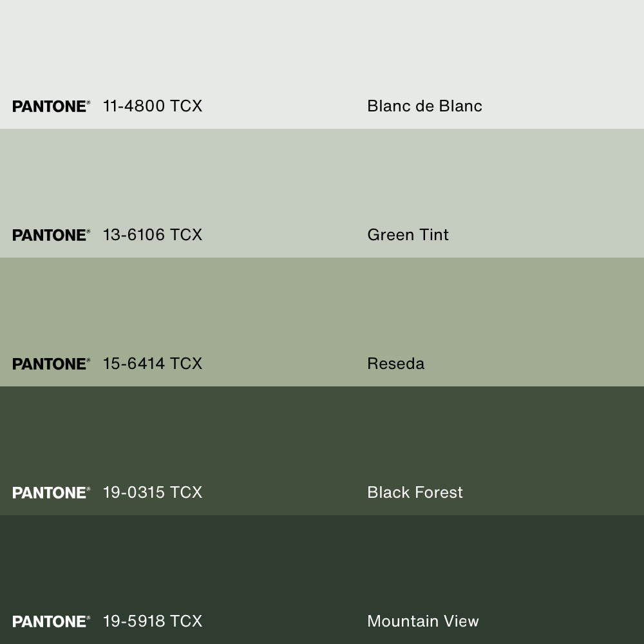
Task: Click the Pantone logo beside 13-6106 TCX
Action: (x=51, y=235)
